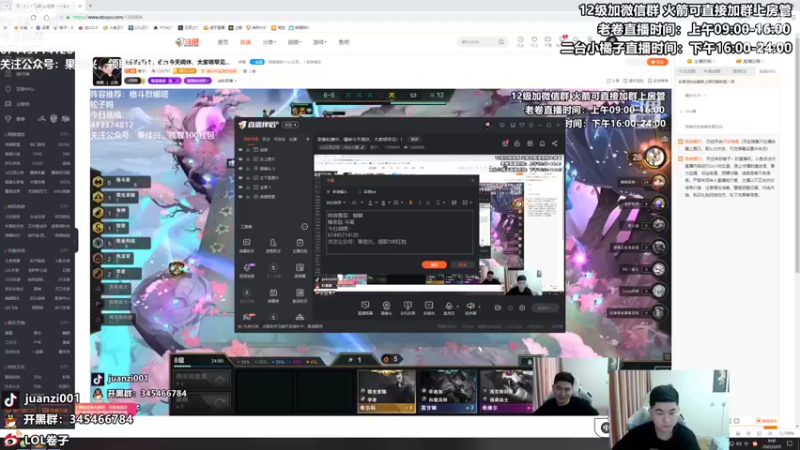Click the microphone icon in streaming app
Image resolution: width=800 pixels, height=450 pixels.
click(449, 305)
